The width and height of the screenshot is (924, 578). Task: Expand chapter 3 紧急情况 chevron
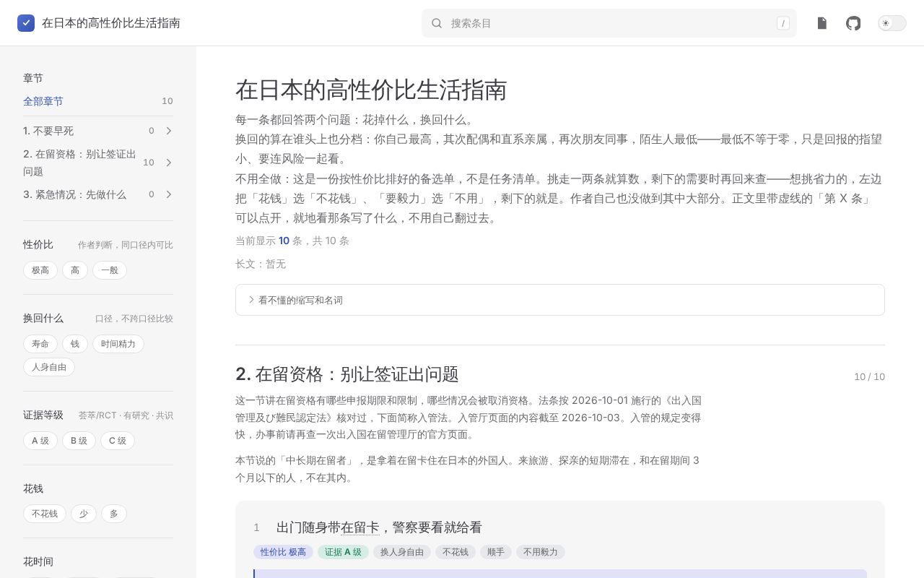[x=168, y=194]
